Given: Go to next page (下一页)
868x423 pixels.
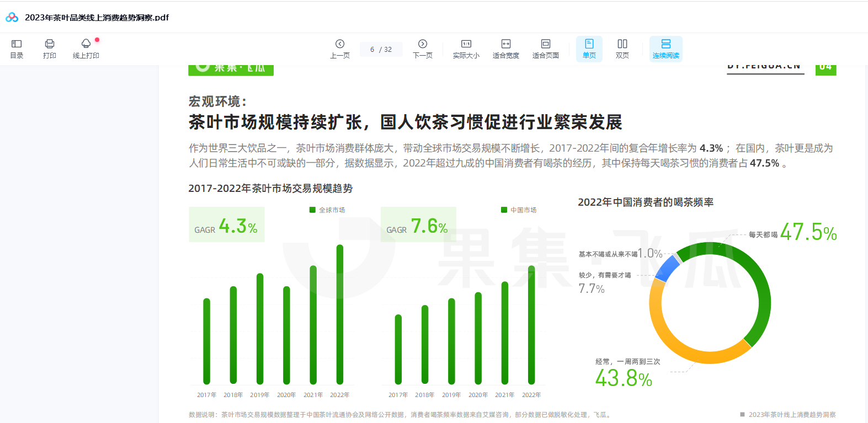Looking at the screenshot, I should pos(423,49).
